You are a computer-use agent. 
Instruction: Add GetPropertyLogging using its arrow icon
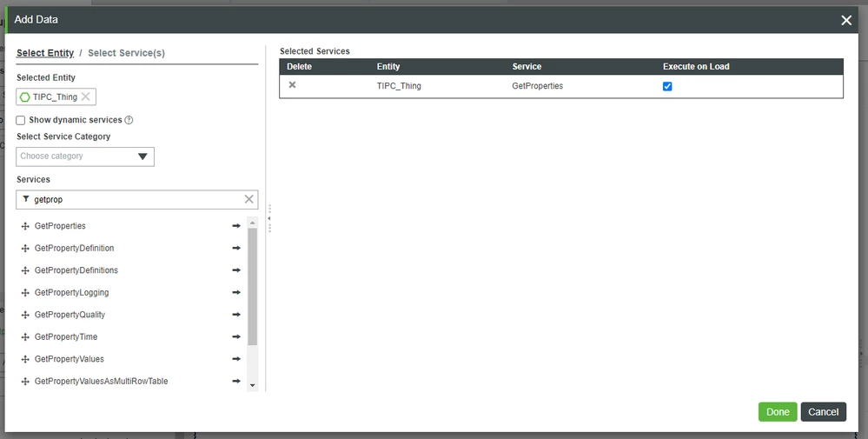[x=236, y=292]
